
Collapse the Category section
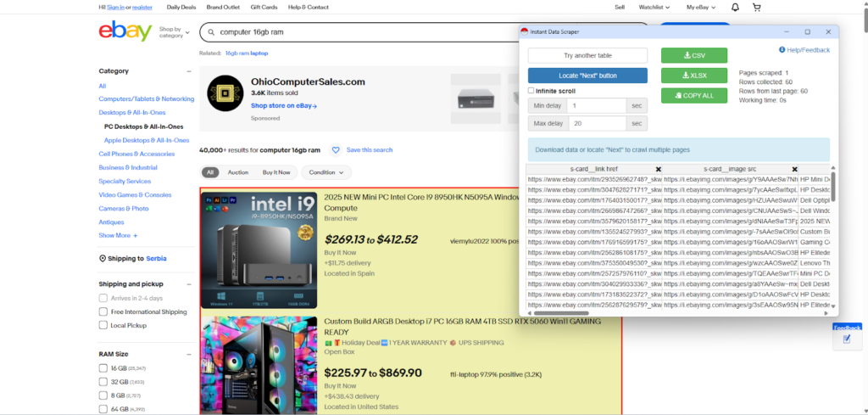(x=189, y=71)
